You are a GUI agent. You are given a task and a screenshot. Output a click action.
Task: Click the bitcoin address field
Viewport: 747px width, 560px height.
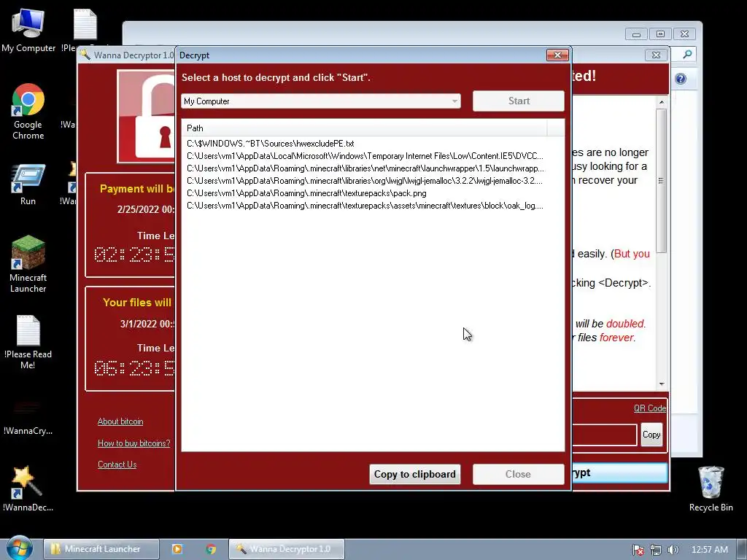point(605,435)
